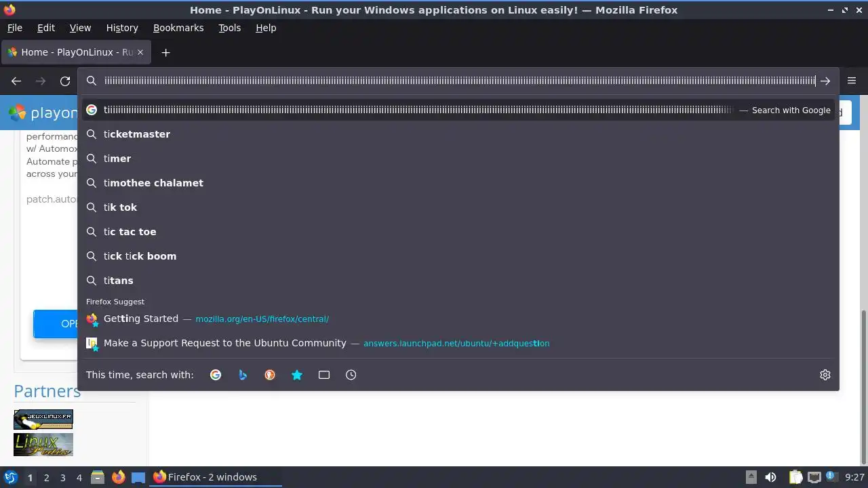This screenshot has height=488, width=868.
Task: Select the 'tic tac toe' suggestion
Action: pyautogui.click(x=458, y=232)
